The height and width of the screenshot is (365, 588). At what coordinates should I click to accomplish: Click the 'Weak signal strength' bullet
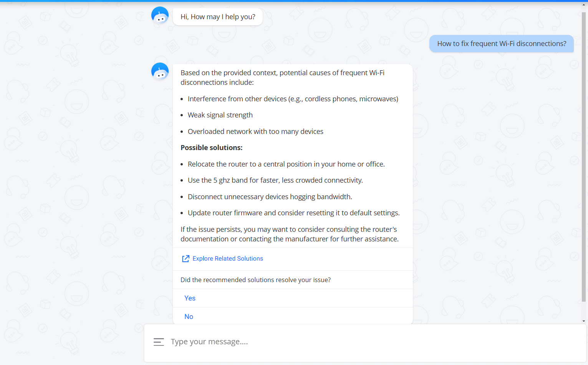pyautogui.click(x=220, y=115)
